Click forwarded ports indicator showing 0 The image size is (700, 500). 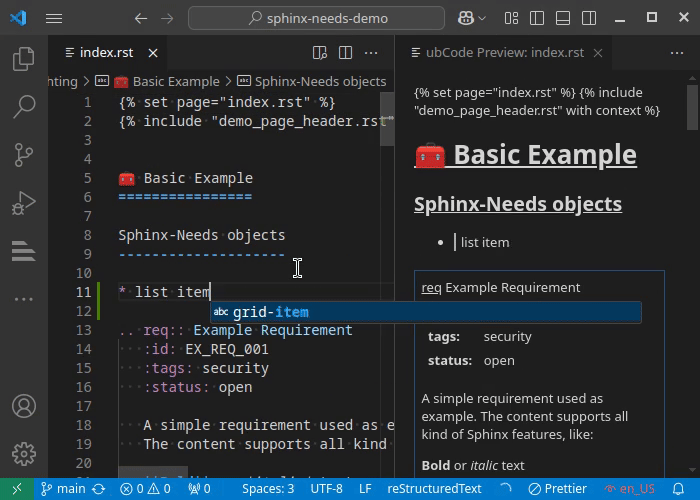pyautogui.click(x=199, y=489)
